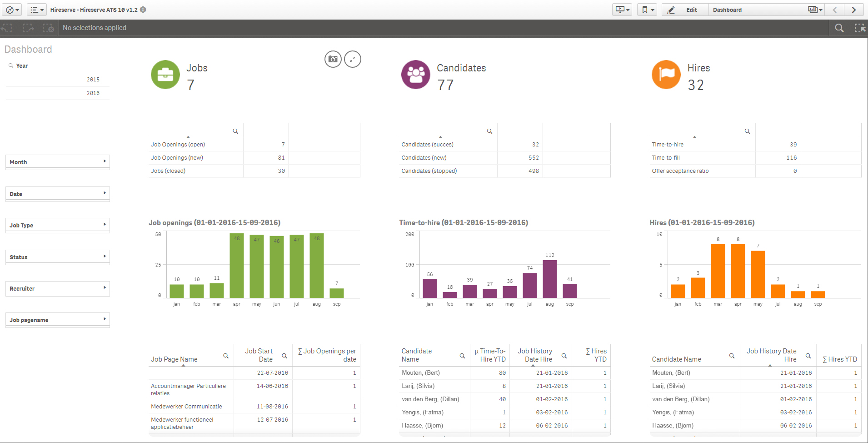Clear all selections
The width and height of the screenshot is (868, 443).
[48, 28]
